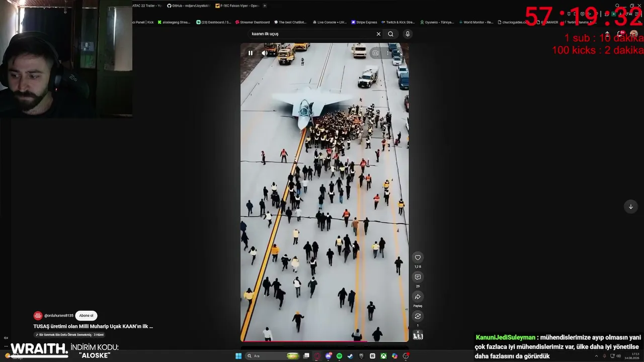
Task: Open Spotify from the taskbar
Action: click(x=339, y=356)
